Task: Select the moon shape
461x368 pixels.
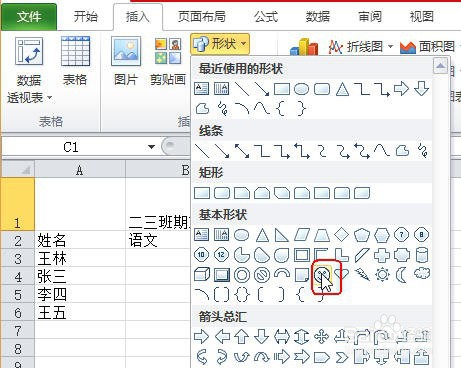Action: (x=402, y=275)
